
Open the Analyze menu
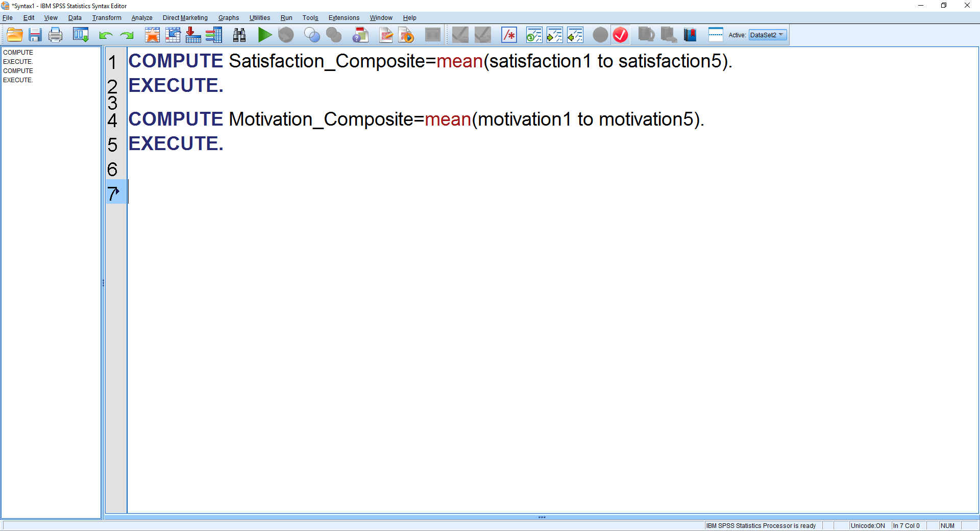click(x=142, y=18)
